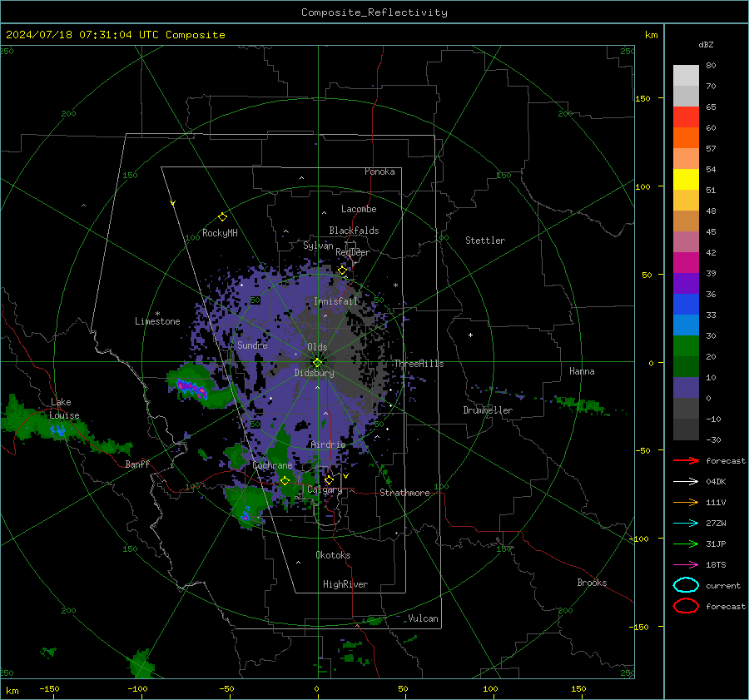Viewport: 749px width, 700px height.
Task: Click the Vulcan label
Action: point(424,618)
